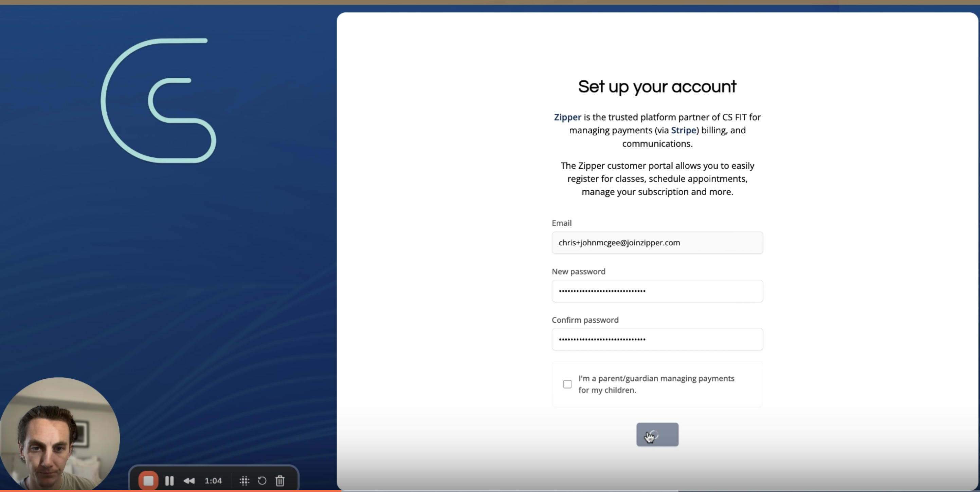Focus the New password field
This screenshot has width=980, height=492.
657,291
